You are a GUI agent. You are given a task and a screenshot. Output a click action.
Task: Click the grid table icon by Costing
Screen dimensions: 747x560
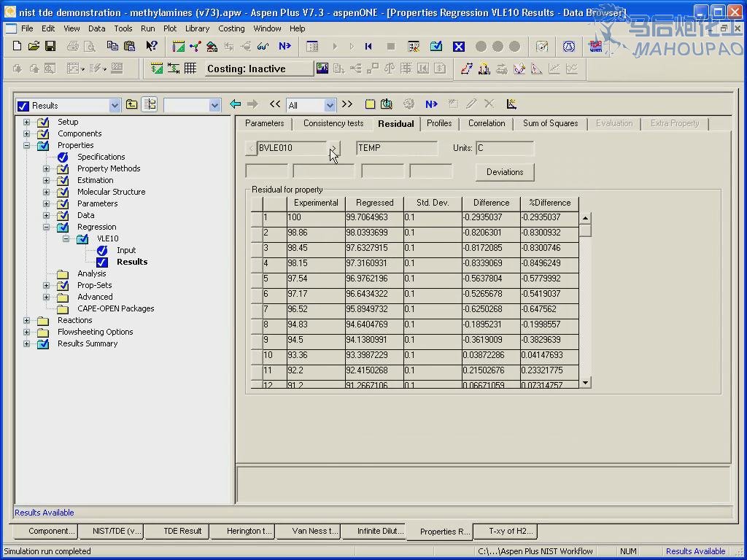190,69
